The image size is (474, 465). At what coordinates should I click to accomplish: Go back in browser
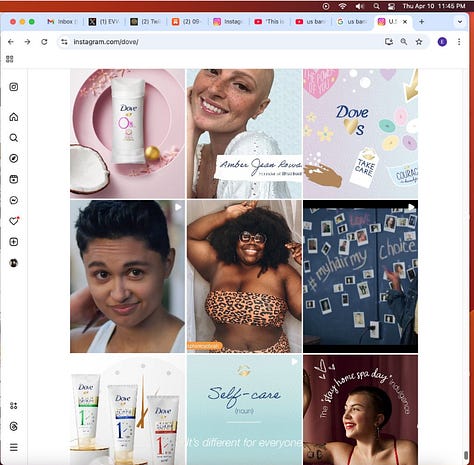point(11,42)
